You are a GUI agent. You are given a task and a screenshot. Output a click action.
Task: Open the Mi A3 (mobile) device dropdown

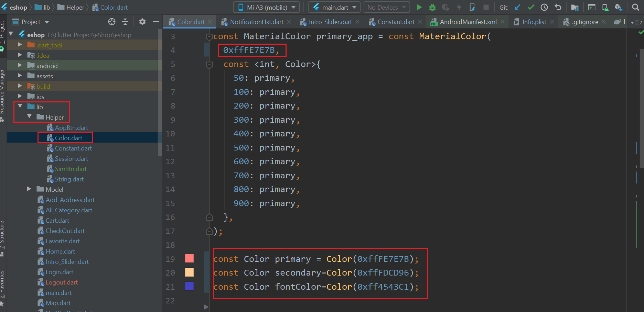click(267, 7)
